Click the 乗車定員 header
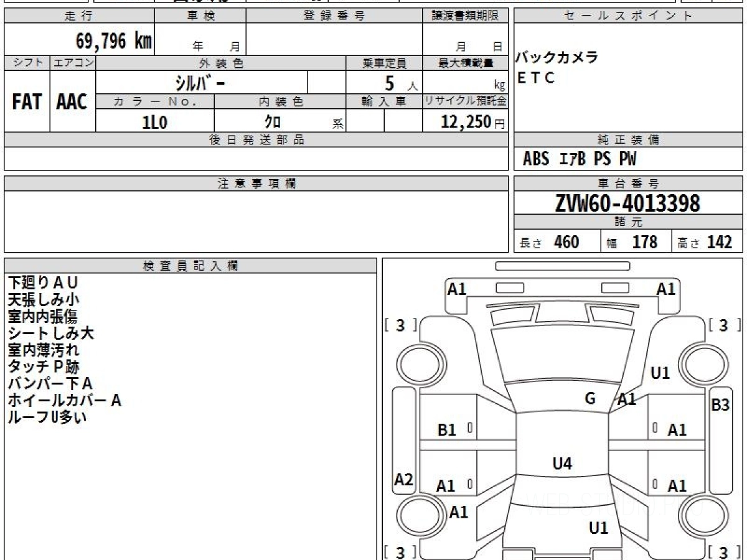 [x=384, y=63]
